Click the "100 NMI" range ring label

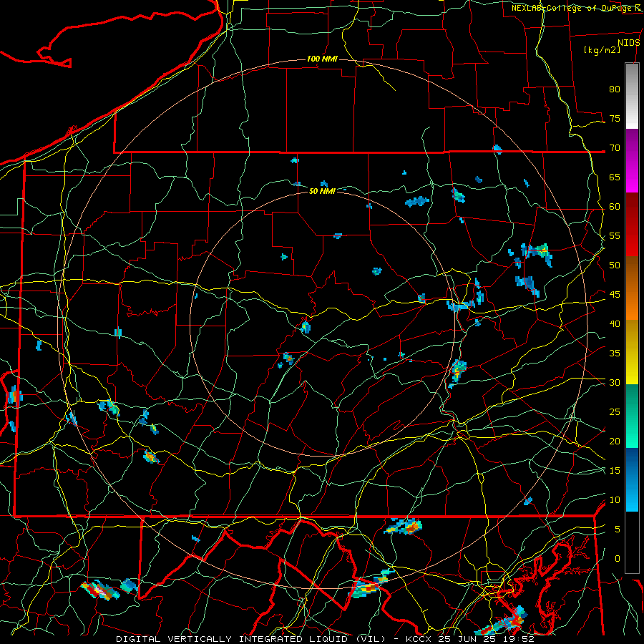click(x=322, y=59)
